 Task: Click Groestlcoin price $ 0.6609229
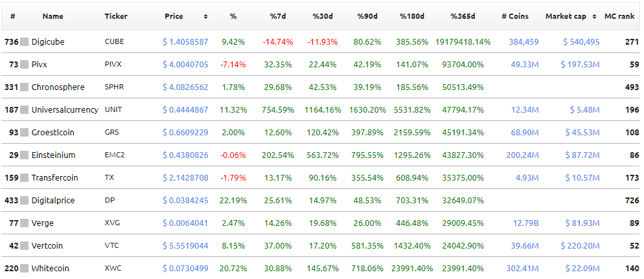[x=186, y=133]
